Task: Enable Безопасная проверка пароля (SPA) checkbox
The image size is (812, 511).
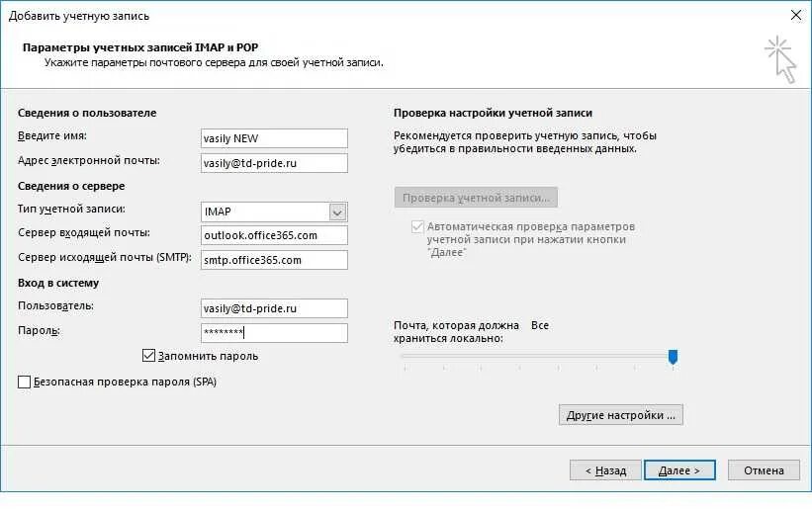Action: coord(25,381)
